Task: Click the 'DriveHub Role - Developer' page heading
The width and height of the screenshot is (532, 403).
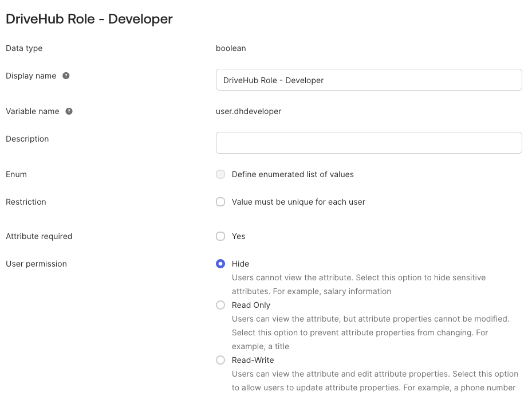Action: click(89, 19)
